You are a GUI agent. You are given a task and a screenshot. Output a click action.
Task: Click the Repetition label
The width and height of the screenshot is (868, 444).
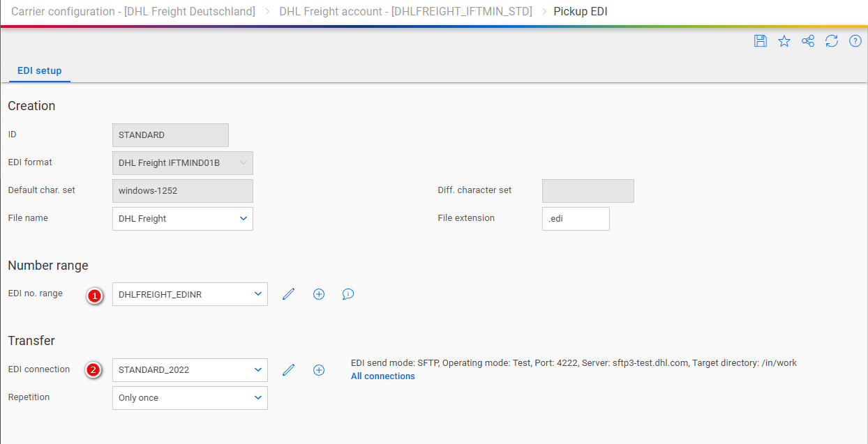29,397
